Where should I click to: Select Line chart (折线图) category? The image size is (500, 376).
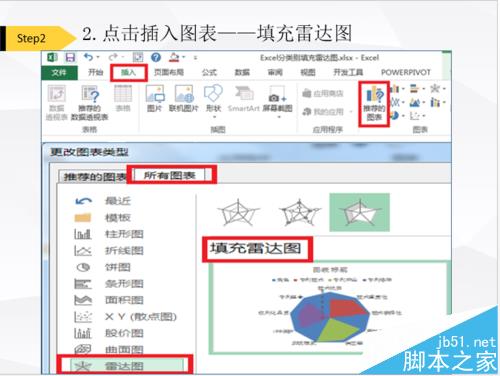[x=109, y=251]
